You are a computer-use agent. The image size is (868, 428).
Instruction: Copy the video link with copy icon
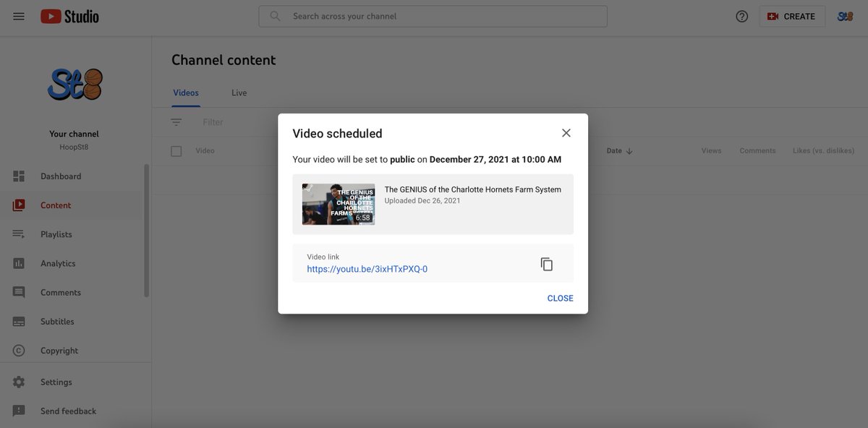pyautogui.click(x=547, y=264)
